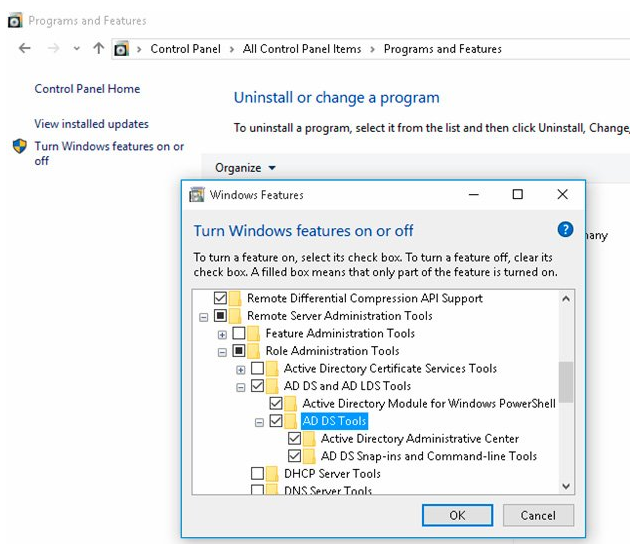The width and height of the screenshot is (631, 547).
Task: Enable Feature Administration Tools checkbox
Action: tap(239, 333)
